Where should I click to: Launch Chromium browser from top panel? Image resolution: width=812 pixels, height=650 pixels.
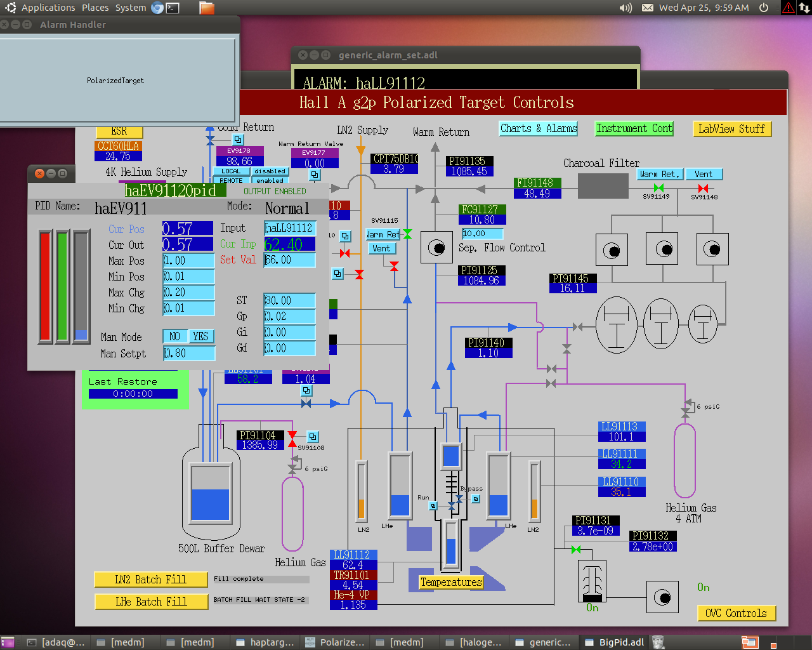click(157, 8)
